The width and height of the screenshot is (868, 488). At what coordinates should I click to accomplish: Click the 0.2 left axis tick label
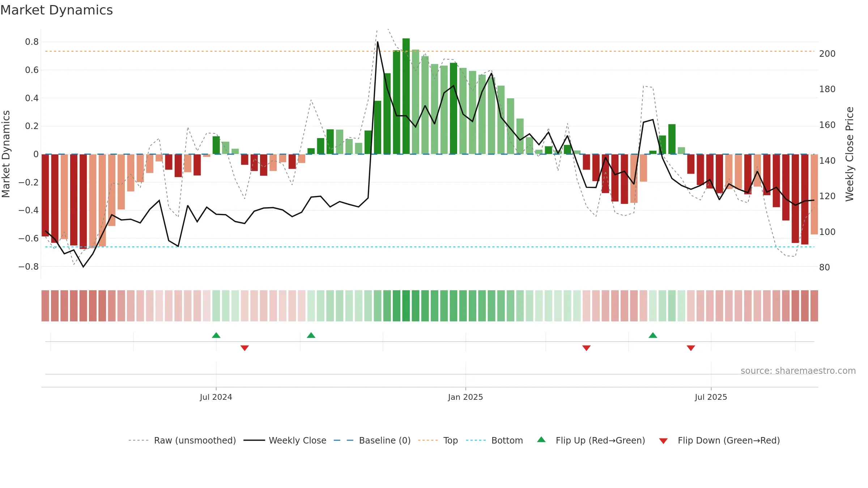(x=32, y=126)
